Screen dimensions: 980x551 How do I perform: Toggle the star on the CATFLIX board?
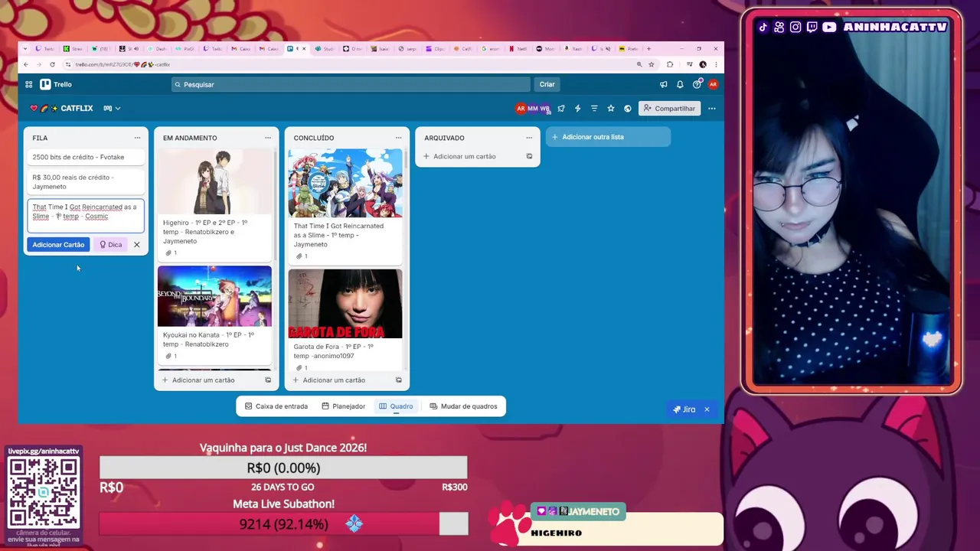pos(611,109)
